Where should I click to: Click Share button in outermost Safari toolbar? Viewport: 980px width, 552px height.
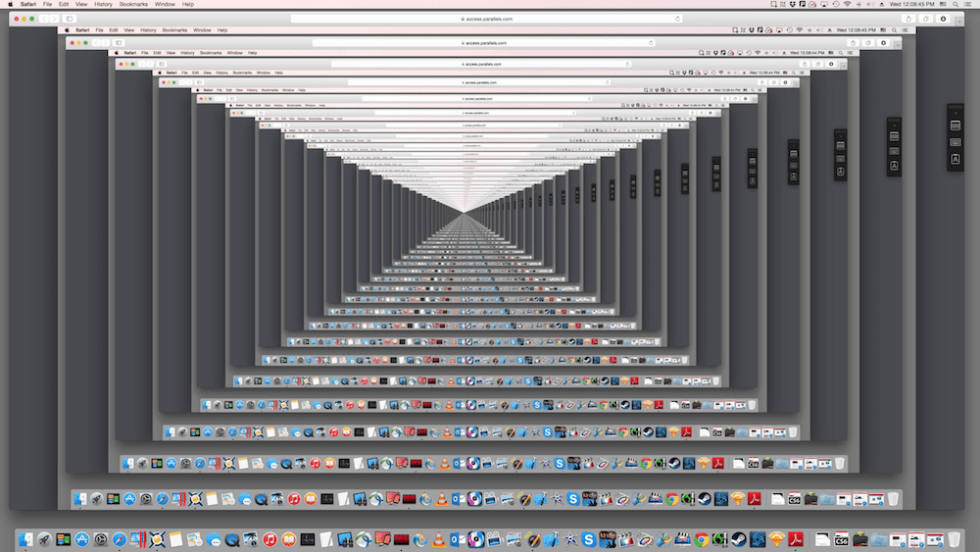[908, 19]
